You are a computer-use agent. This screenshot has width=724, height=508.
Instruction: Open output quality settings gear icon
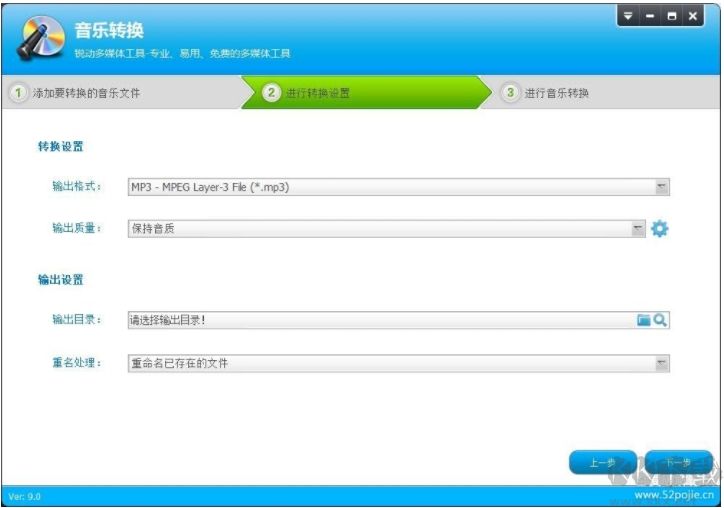click(659, 229)
